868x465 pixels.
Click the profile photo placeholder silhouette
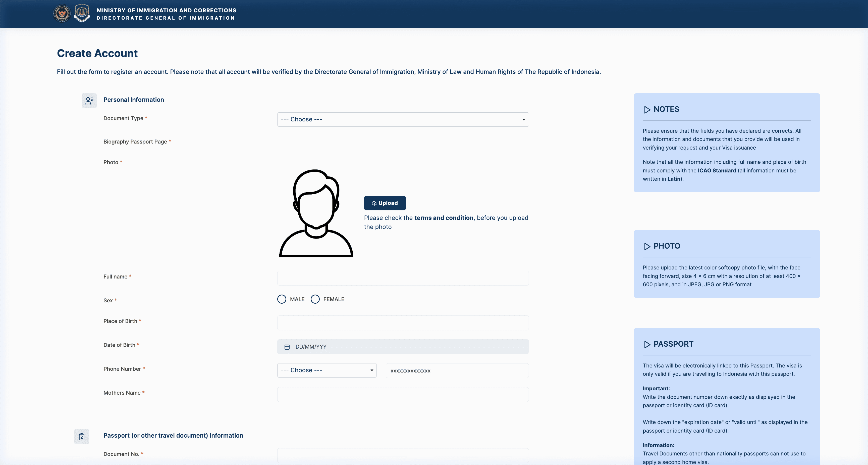coord(316,213)
